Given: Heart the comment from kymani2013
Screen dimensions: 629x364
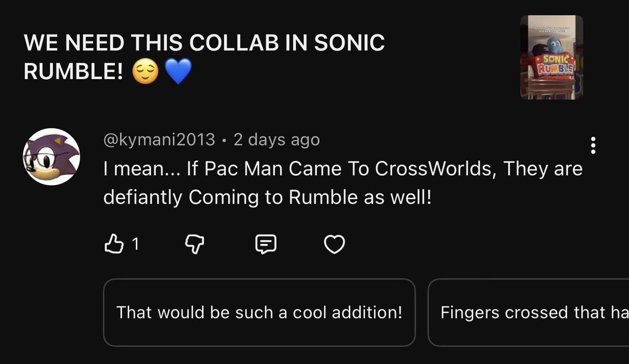Looking at the screenshot, I should pos(334,245).
